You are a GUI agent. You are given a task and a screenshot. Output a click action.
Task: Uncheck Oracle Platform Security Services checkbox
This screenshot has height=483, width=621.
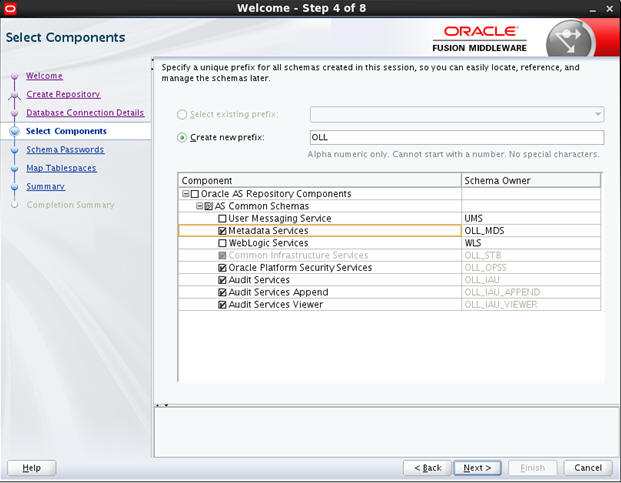[222, 268]
